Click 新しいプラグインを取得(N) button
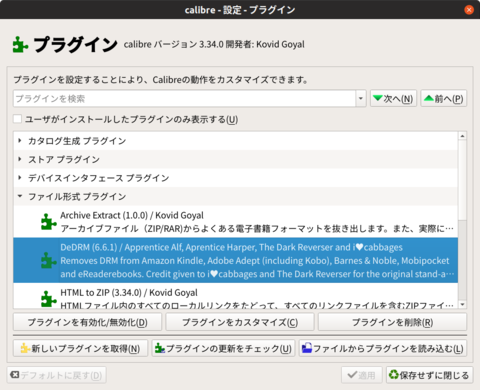Image resolution: width=480 pixels, height=390 pixels. coord(80,348)
